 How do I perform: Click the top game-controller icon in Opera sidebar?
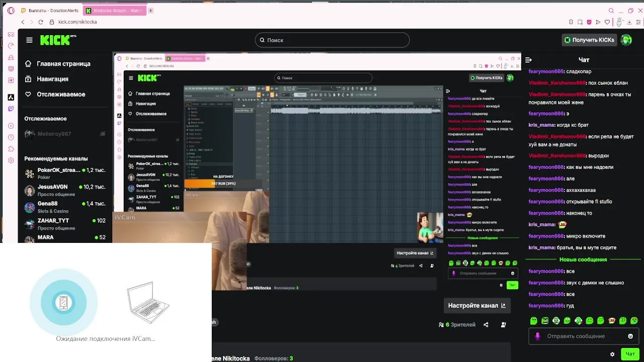click(x=11, y=35)
